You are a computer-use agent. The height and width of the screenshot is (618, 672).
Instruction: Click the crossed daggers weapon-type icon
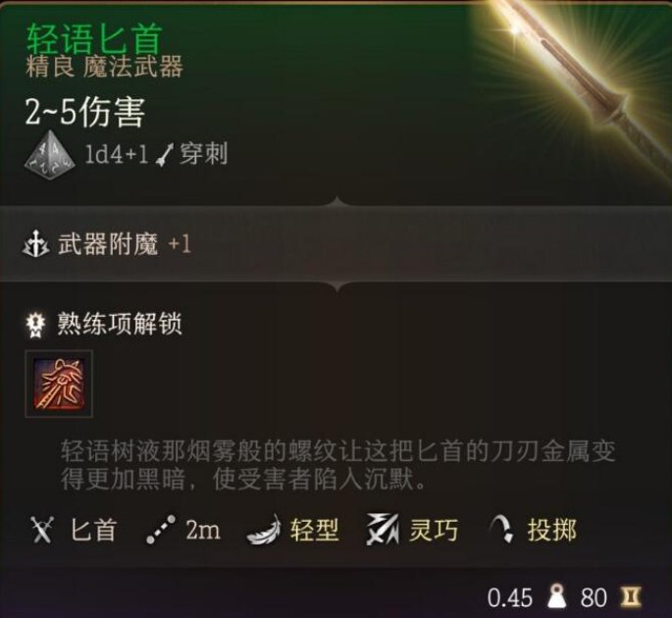[x=42, y=530]
